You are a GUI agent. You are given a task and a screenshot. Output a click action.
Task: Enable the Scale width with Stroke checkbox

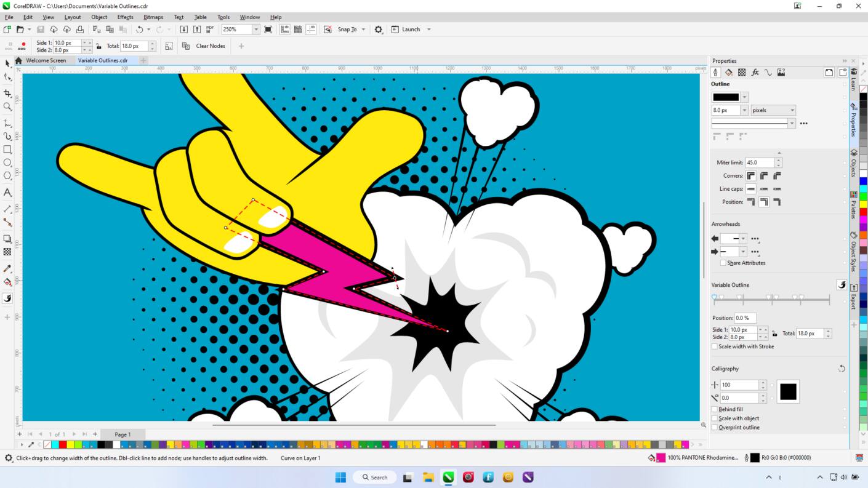pos(715,346)
